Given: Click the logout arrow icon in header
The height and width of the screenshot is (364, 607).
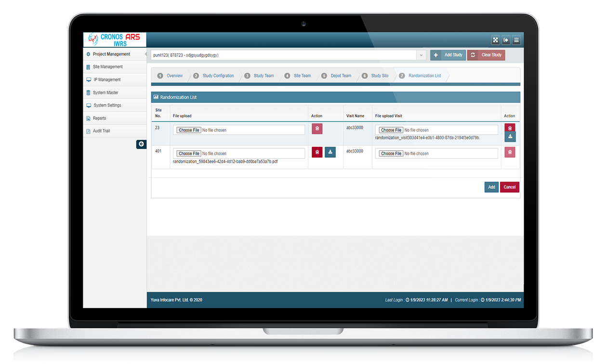Looking at the screenshot, I should click(x=506, y=40).
